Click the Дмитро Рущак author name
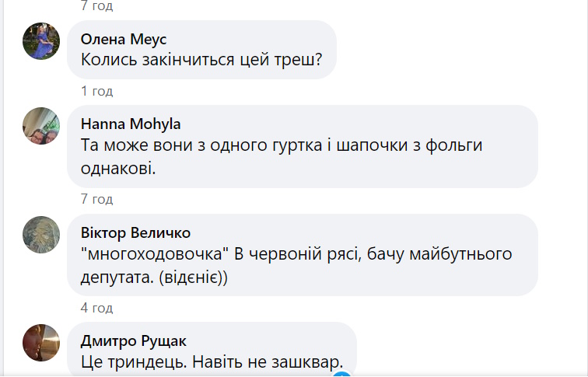The height and width of the screenshot is (377, 588). click(134, 340)
